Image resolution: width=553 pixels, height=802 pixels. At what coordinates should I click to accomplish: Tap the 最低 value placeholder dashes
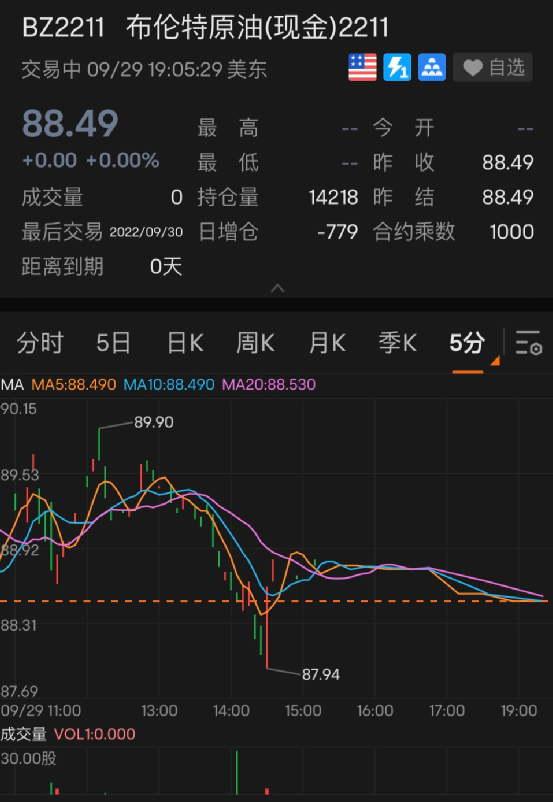point(350,163)
